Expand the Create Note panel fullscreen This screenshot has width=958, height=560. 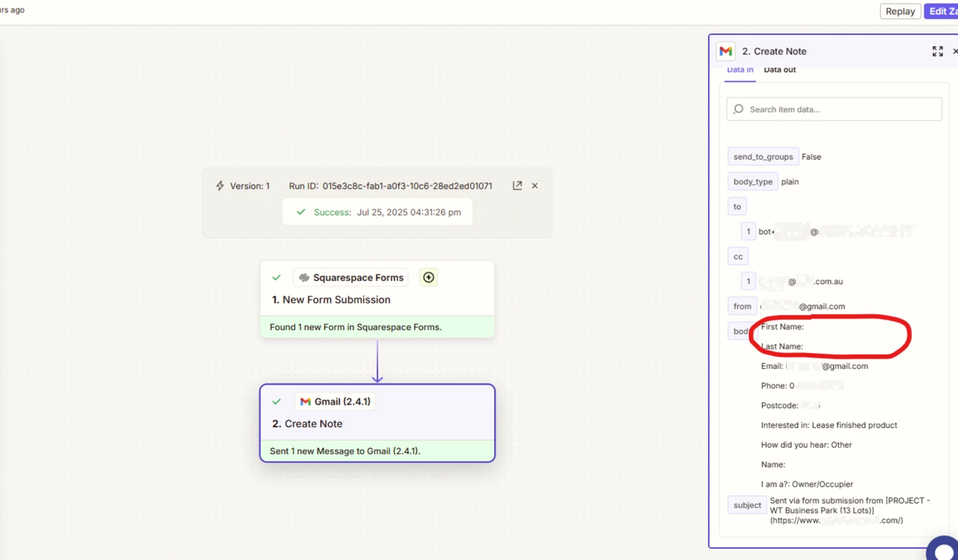point(937,51)
